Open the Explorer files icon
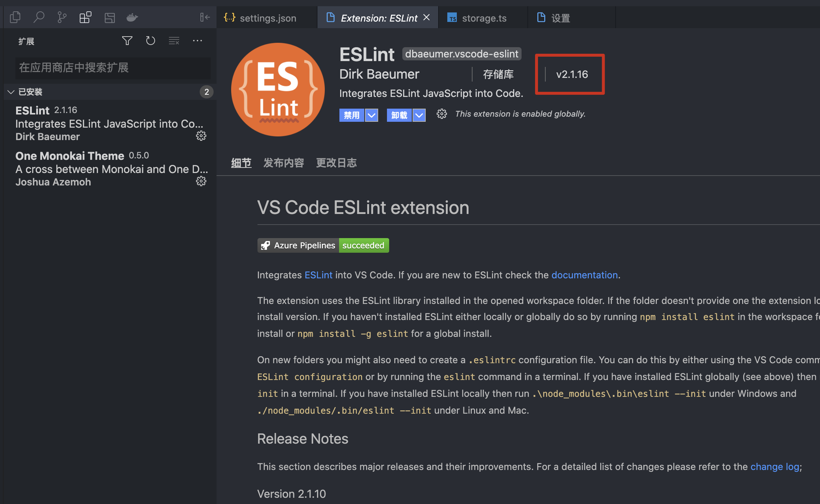The width and height of the screenshot is (820, 504). tap(15, 17)
